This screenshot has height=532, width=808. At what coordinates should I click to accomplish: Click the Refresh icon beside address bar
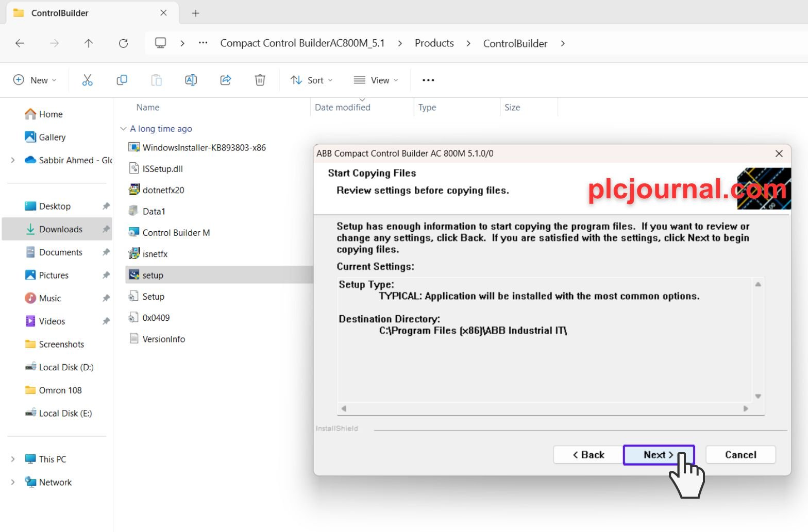(123, 43)
